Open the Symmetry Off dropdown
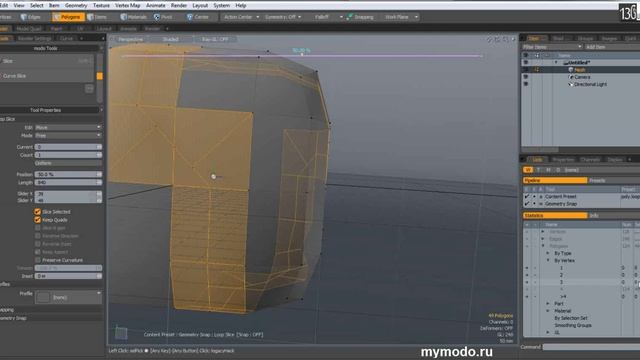The height and width of the screenshot is (360, 640). (283, 17)
